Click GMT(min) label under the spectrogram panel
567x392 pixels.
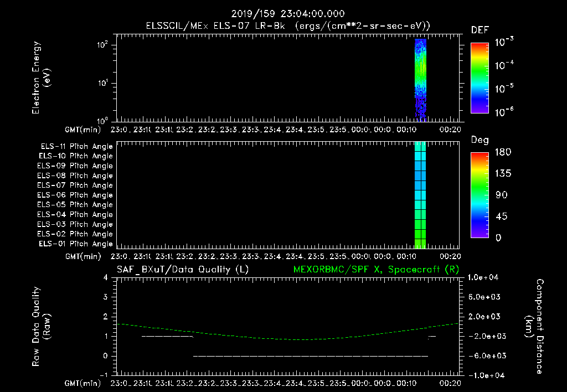[x=83, y=130]
